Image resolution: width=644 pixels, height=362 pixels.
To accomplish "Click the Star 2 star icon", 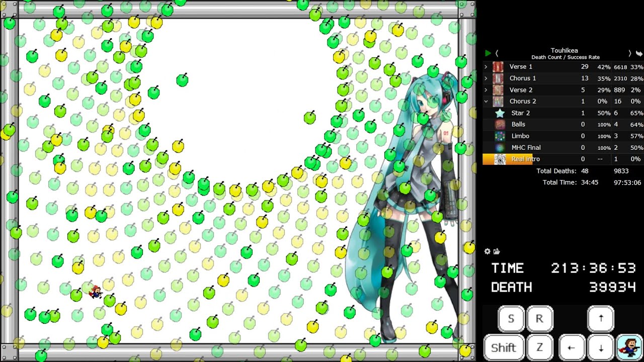I will point(500,113).
